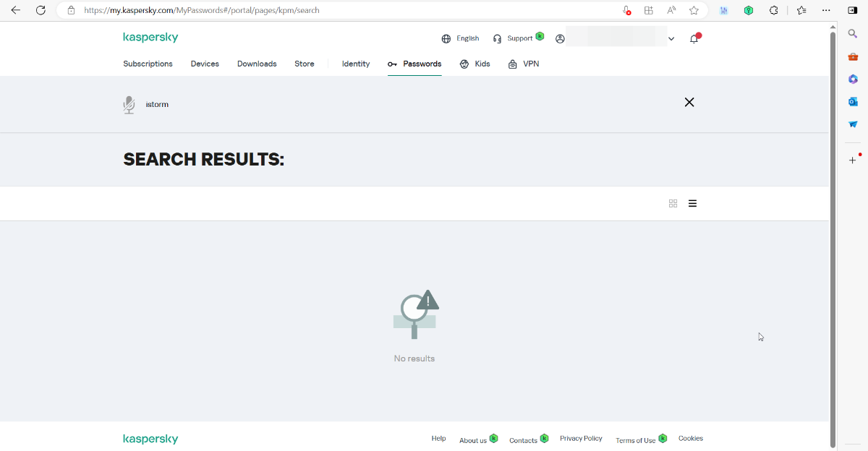Select the Passwords tab
The height and width of the screenshot is (451, 868).
point(414,64)
